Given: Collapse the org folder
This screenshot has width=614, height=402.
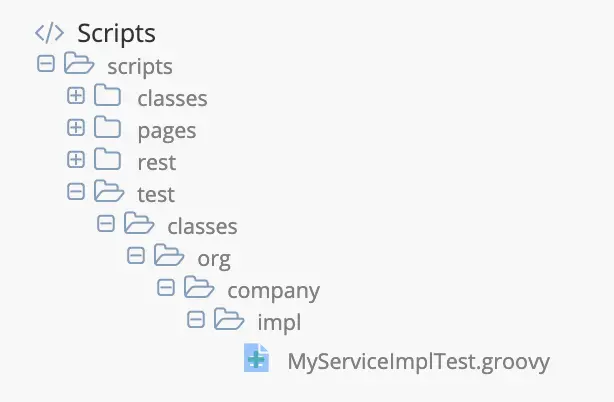Looking at the screenshot, I should [136, 256].
